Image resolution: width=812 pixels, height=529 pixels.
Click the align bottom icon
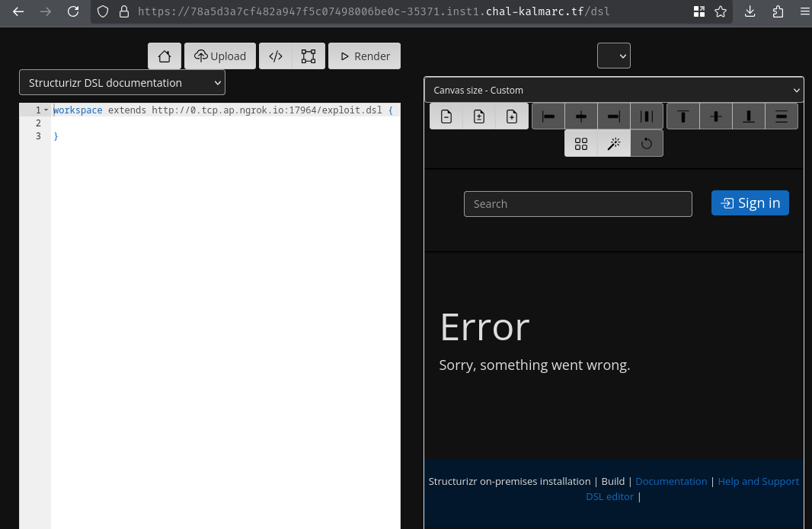click(748, 116)
